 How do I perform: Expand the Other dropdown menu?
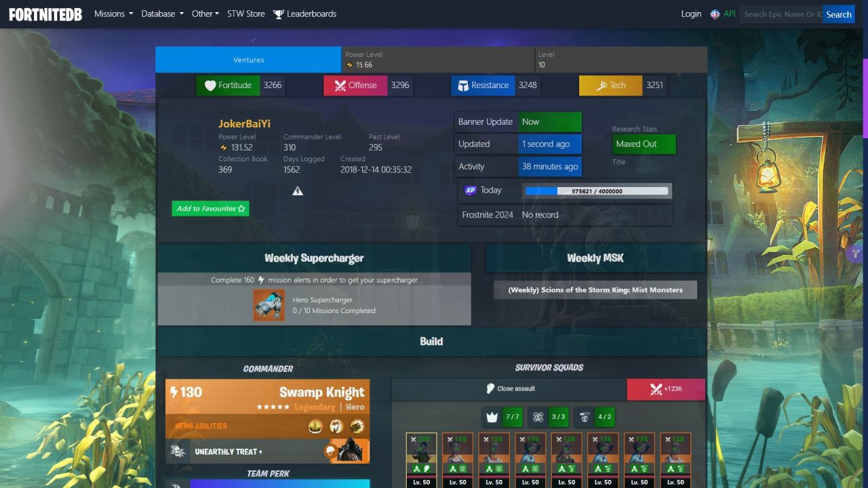tap(205, 14)
